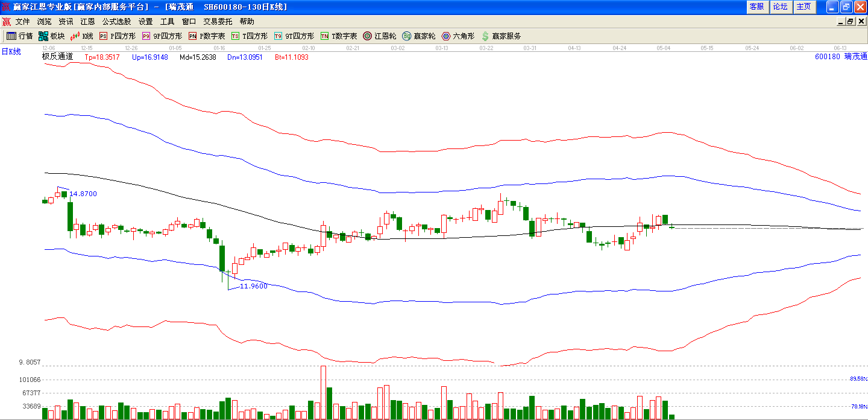Select the Md=15.2638 indicator value
Screen dimensions: 868x420
[x=198, y=57]
